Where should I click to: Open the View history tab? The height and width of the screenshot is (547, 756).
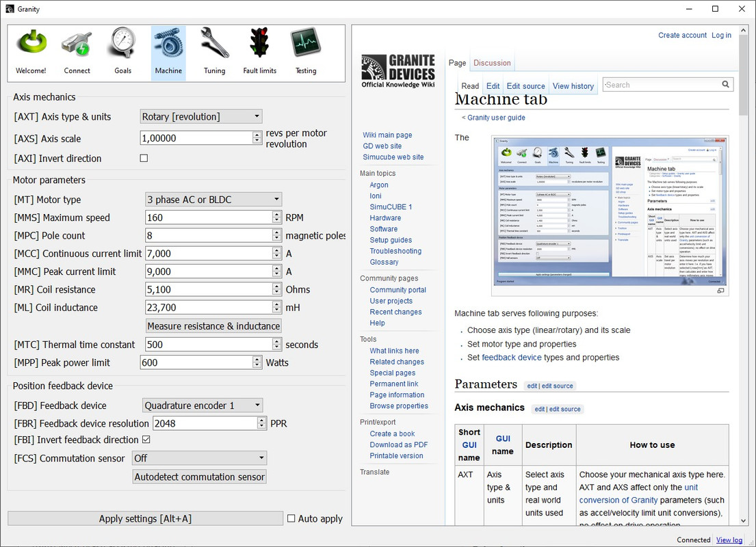tap(573, 85)
